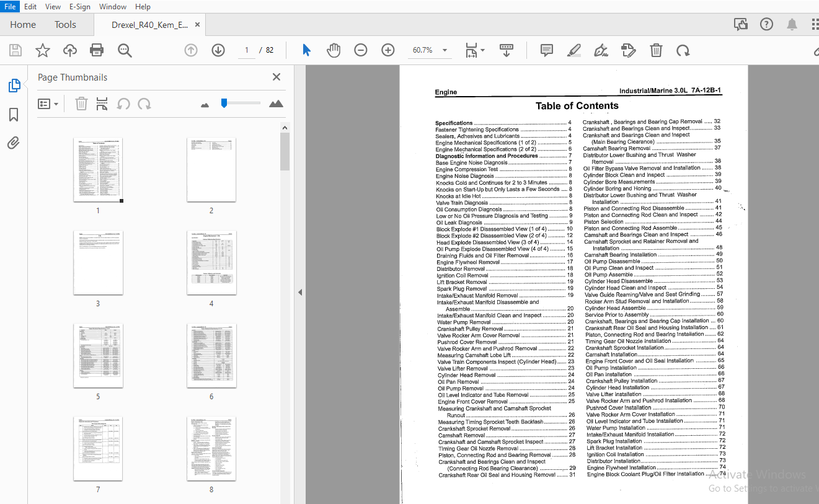The width and height of the screenshot is (819, 504).
Task: Click the thumbnails panel scrollbar
Action: [x=285, y=152]
